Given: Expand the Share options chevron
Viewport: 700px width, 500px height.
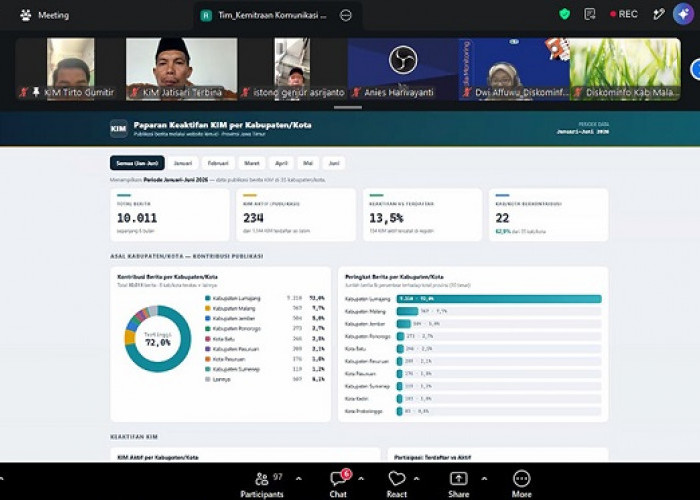Looking at the screenshot, I should (x=484, y=479).
